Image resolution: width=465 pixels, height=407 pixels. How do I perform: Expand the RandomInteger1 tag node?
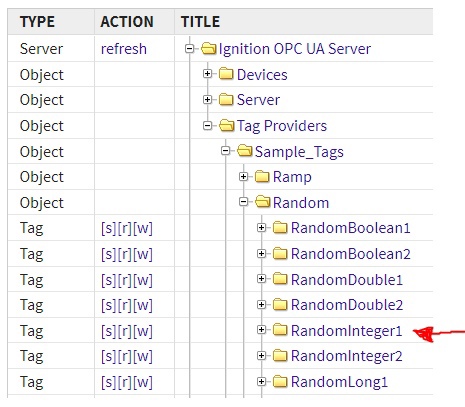point(262,330)
